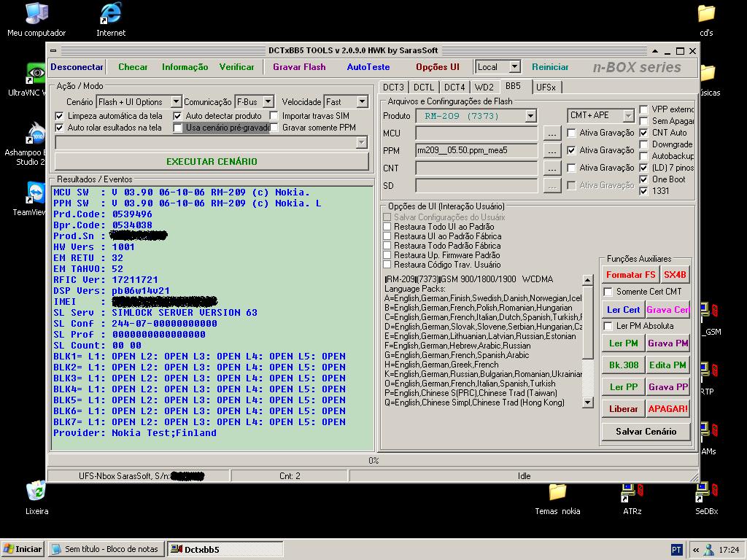
Task: Open Meu computador desktop icon
Action: 36,20
